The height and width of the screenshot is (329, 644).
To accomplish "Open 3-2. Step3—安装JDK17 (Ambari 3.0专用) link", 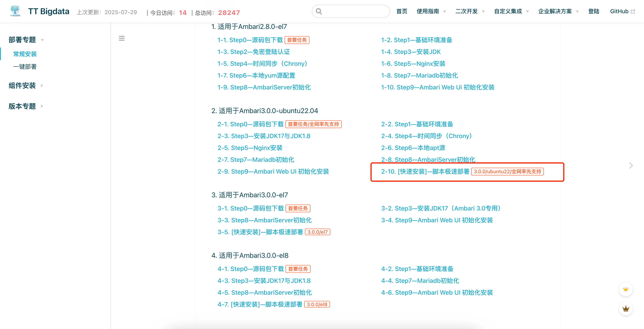I will pyautogui.click(x=441, y=208).
